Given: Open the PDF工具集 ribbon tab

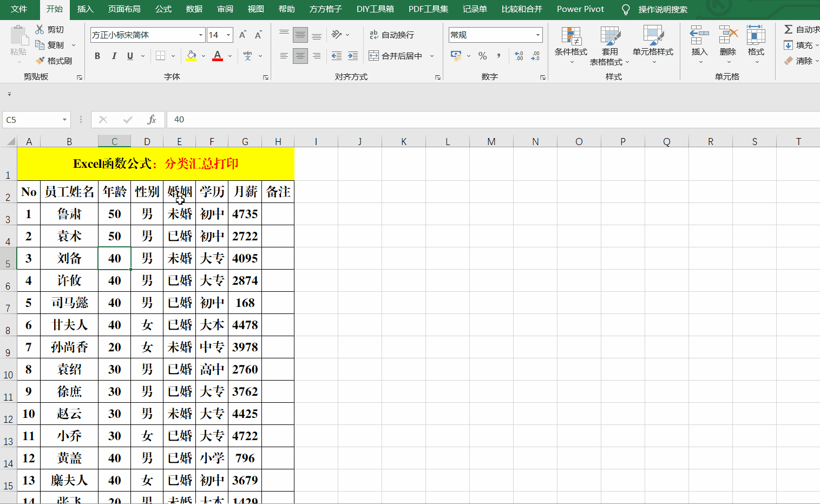Looking at the screenshot, I should click(x=428, y=9).
